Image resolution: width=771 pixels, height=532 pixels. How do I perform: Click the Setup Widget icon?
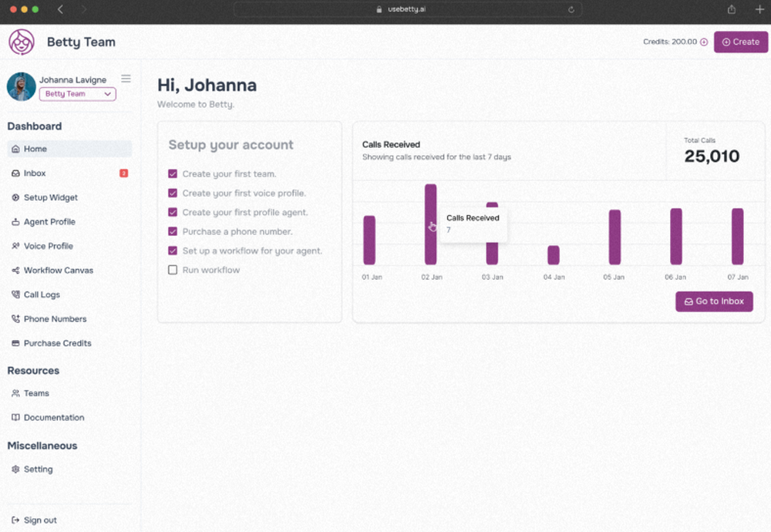coord(15,197)
